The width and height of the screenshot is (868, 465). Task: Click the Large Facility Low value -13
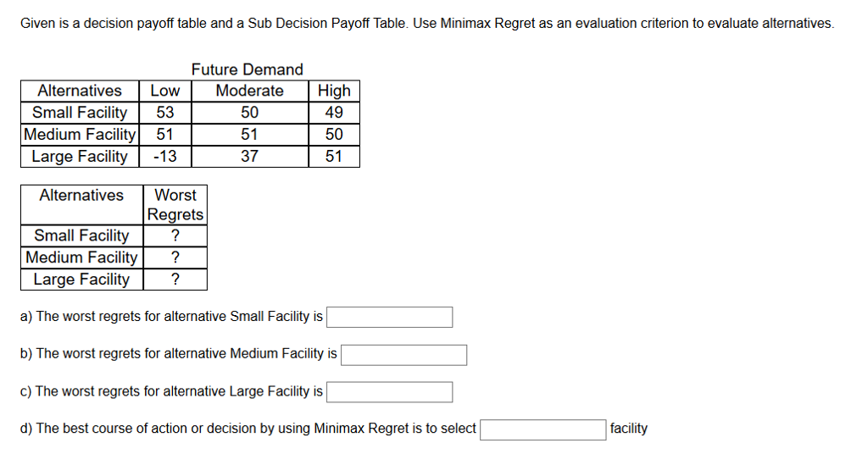point(165,157)
